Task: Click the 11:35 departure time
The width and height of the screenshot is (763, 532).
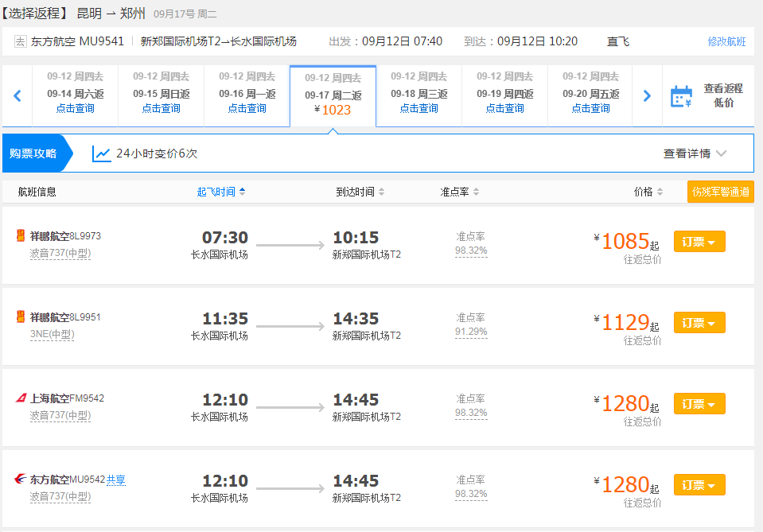Action: point(225,319)
